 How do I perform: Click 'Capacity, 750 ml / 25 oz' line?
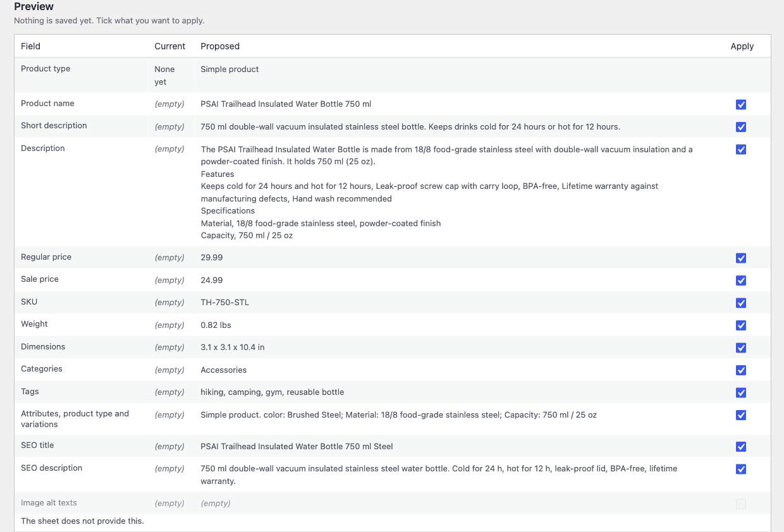point(247,236)
